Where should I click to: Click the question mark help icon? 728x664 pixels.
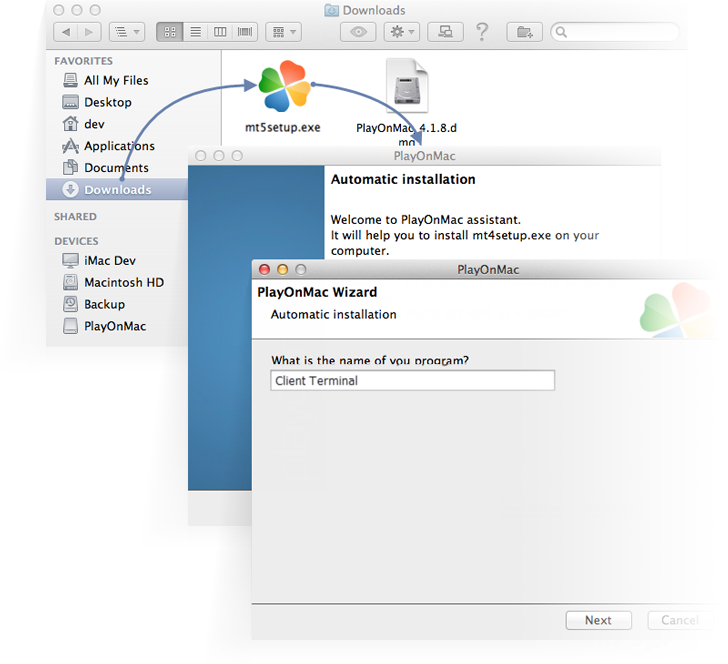(482, 32)
